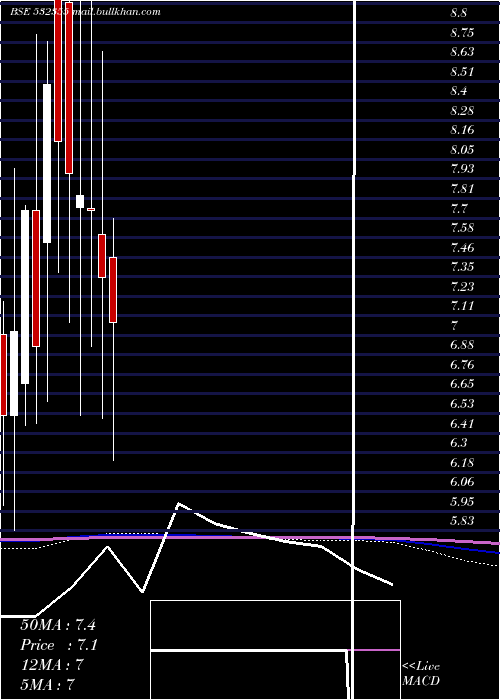
Task: Click the 8.8 price axis label
Action: (x=458, y=13)
